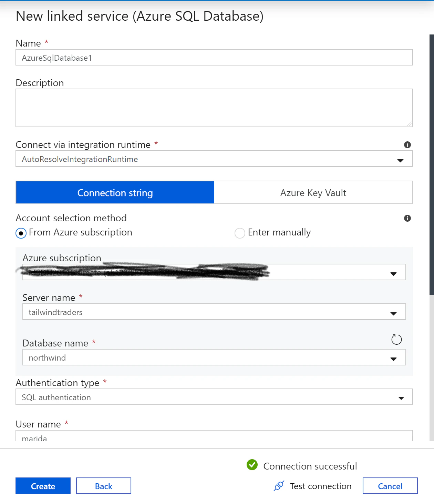Screen dimensions: 434x504
Task: Switch to the Connection string tab
Action: (x=115, y=193)
